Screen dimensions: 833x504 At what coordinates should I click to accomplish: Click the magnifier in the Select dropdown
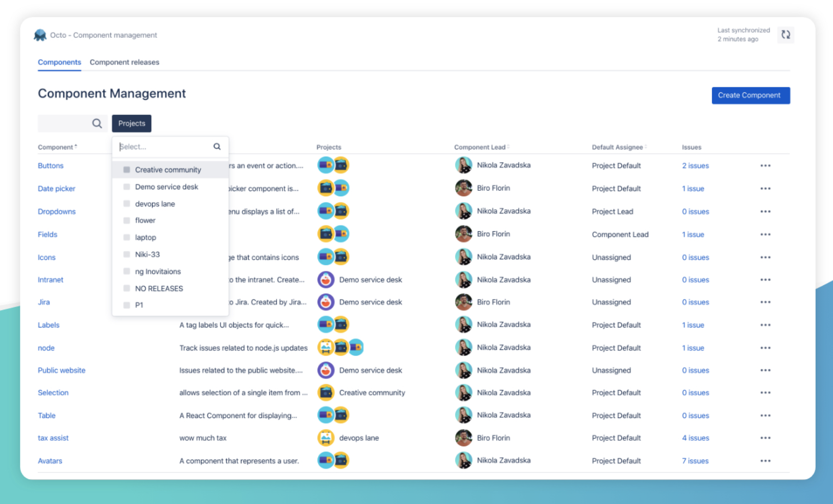click(x=217, y=147)
